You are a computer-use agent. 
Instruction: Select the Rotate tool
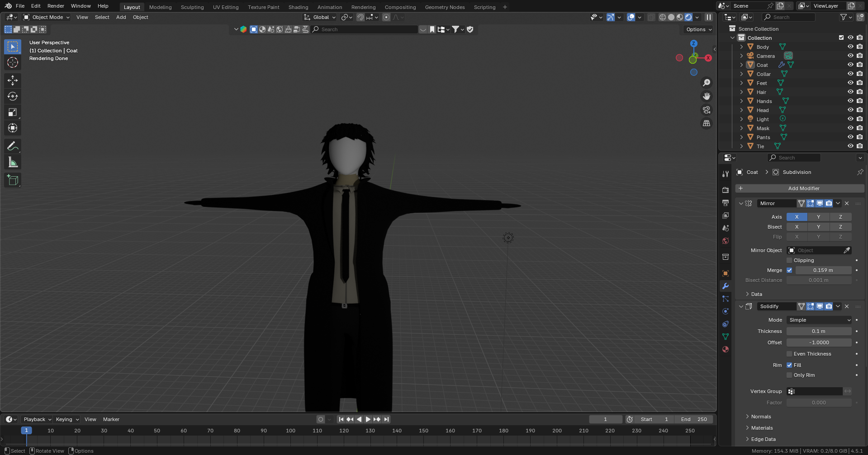(x=13, y=96)
